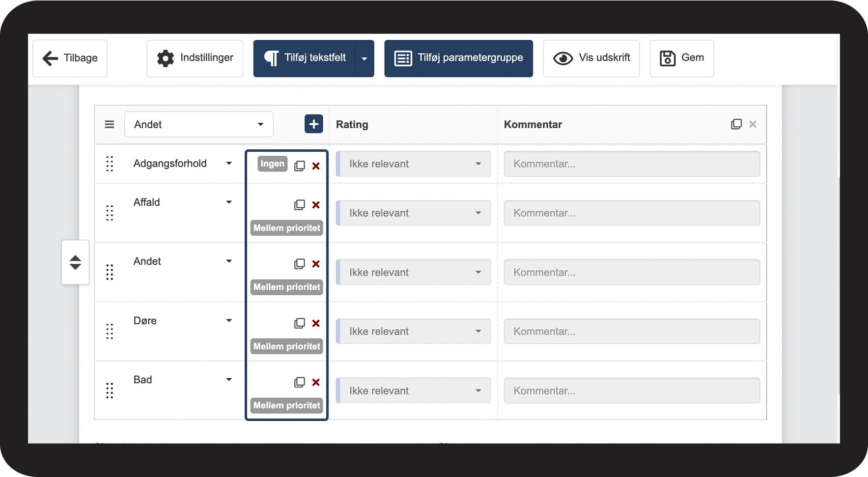
Task: Open the Tilføj tekstfelt split arrow menu
Action: (x=364, y=58)
